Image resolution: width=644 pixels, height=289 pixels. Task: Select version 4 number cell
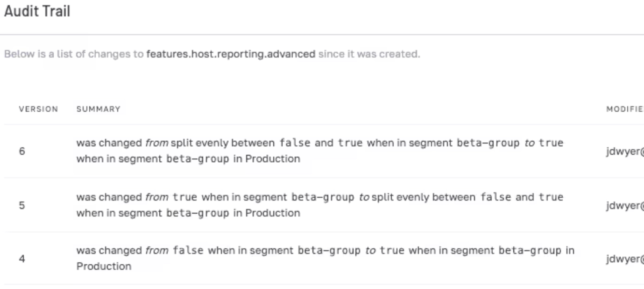(x=22, y=259)
